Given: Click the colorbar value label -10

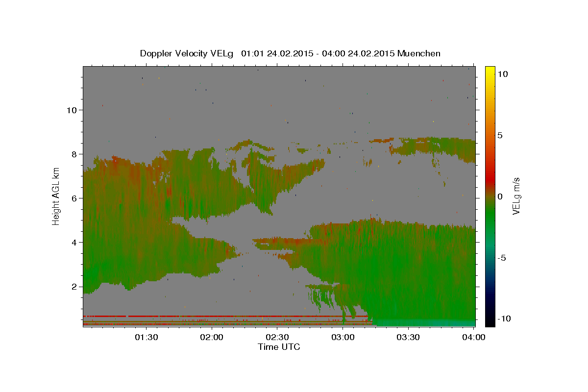Looking at the screenshot, I should click(503, 319).
